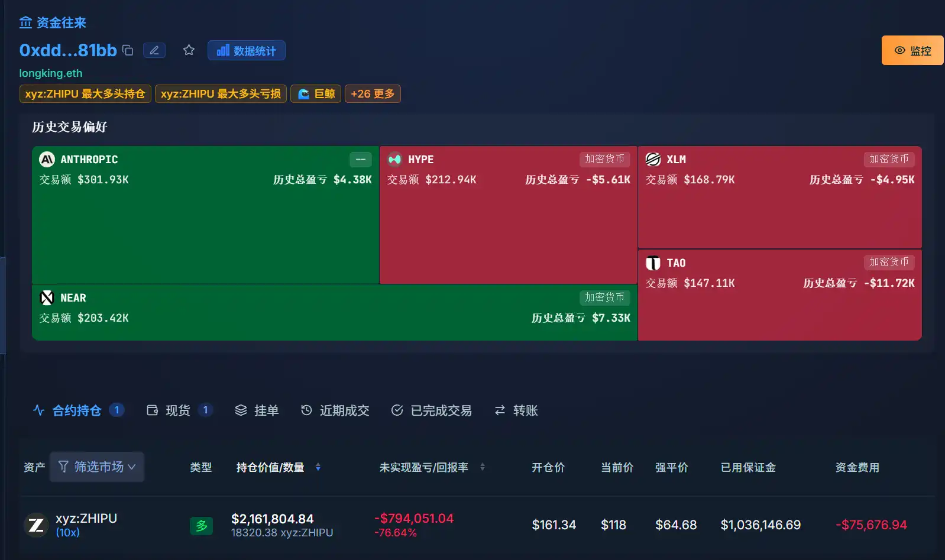Click funding fee -$75,676.94
Image resolution: width=945 pixels, height=560 pixels.
tap(871, 525)
